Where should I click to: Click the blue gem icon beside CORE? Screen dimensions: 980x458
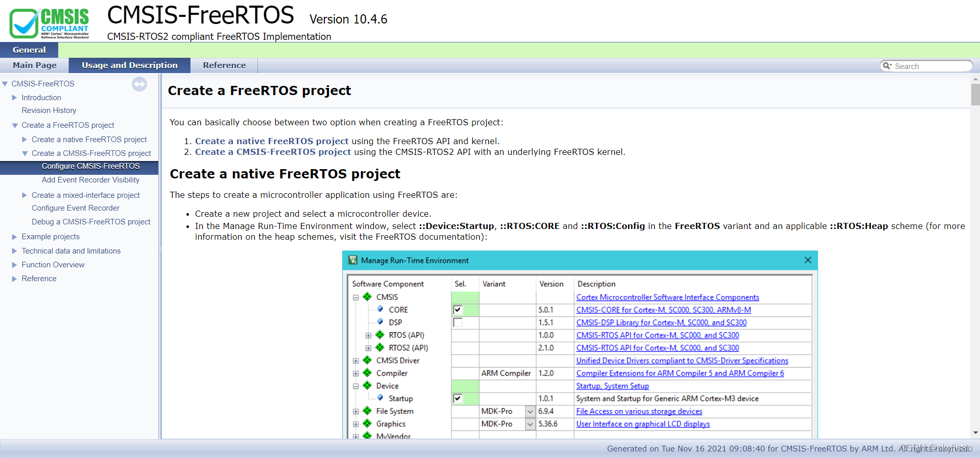pos(380,309)
